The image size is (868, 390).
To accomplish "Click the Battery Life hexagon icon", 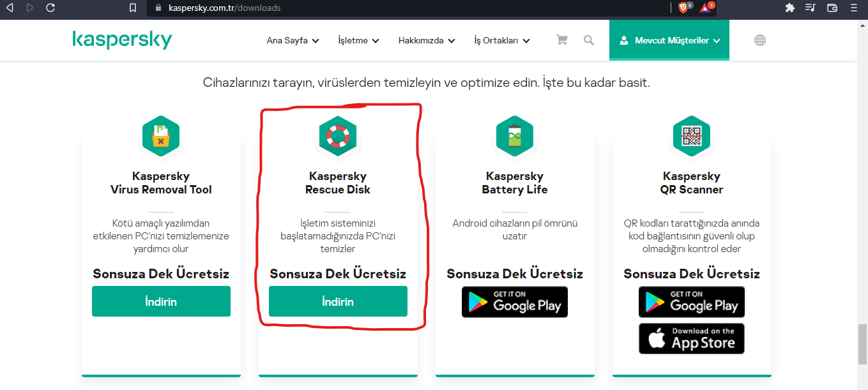I will tap(515, 136).
